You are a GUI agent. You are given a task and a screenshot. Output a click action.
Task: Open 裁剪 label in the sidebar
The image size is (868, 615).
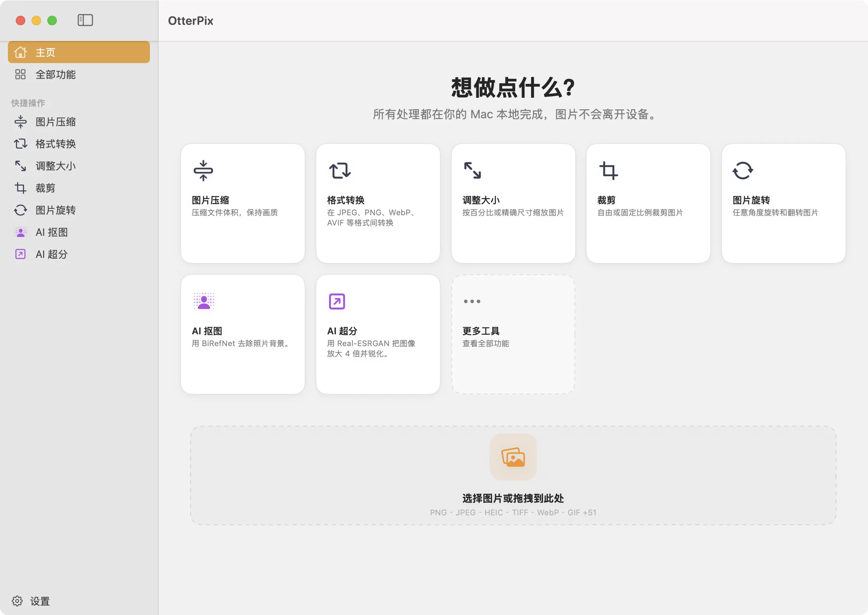point(45,188)
